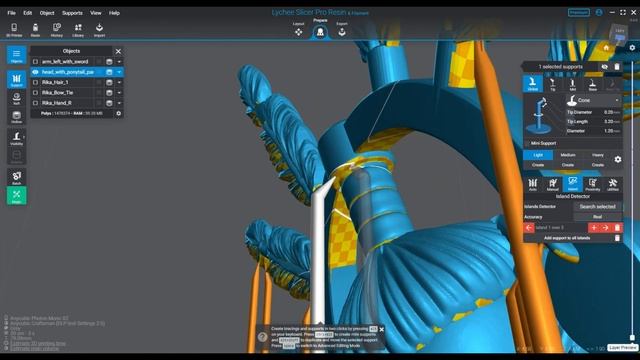
Task: Expand the head_with_ponytail_par dropdown arrow
Action: coord(119,72)
